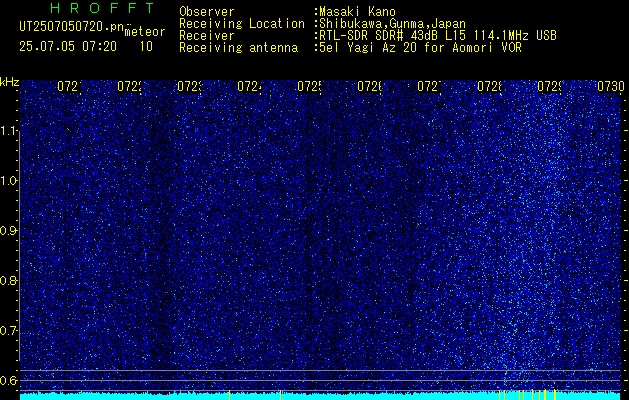Screen dimensions: 629x400
Task: Click the HROFFT title text
Action: pyautogui.click(x=102, y=8)
